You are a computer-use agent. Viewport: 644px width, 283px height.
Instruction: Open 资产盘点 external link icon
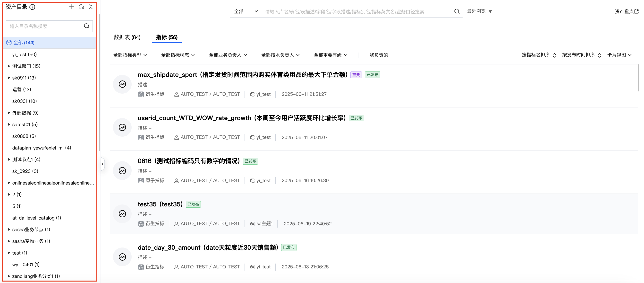tap(637, 11)
